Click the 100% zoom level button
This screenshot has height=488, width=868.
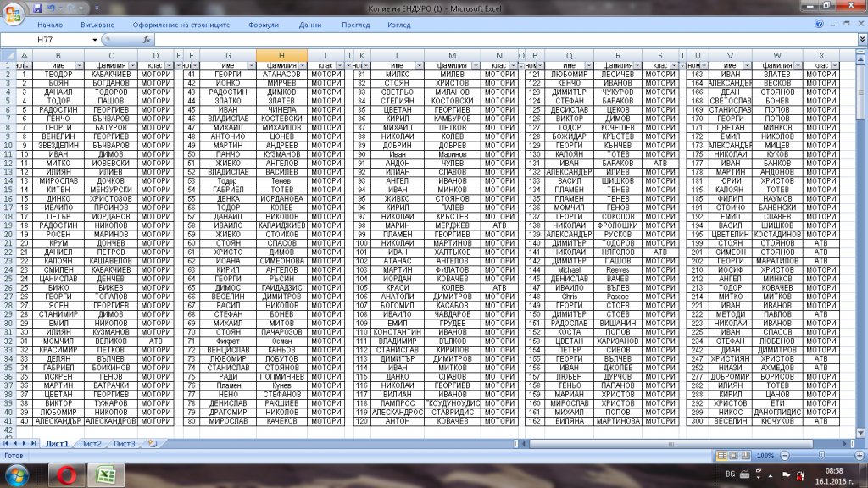click(x=766, y=455)
